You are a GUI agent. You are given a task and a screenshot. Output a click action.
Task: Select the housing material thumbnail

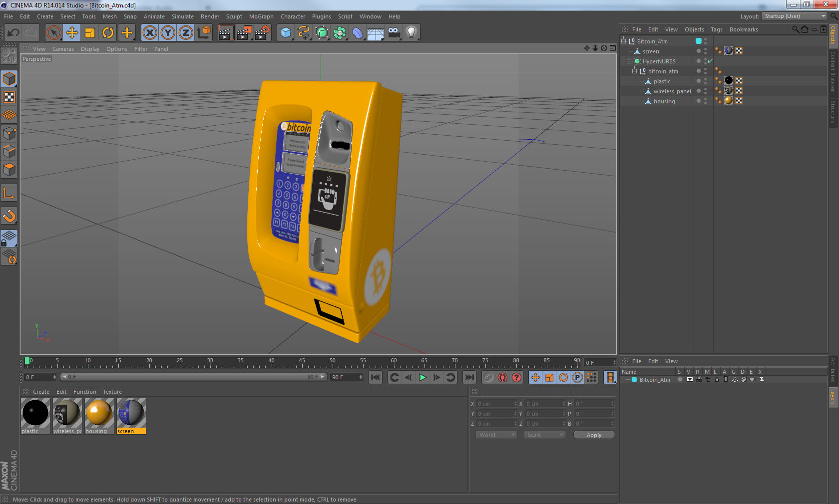tap(99, 413)
